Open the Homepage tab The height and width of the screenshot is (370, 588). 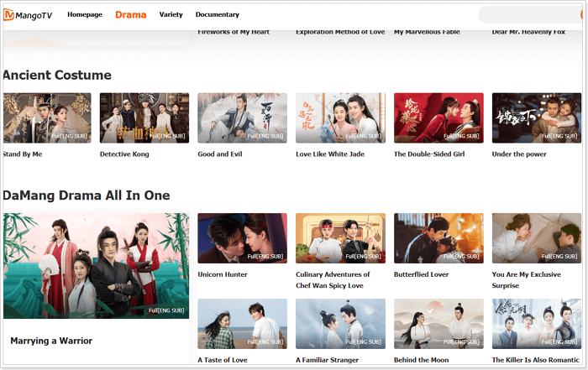[x=84, y=14]
